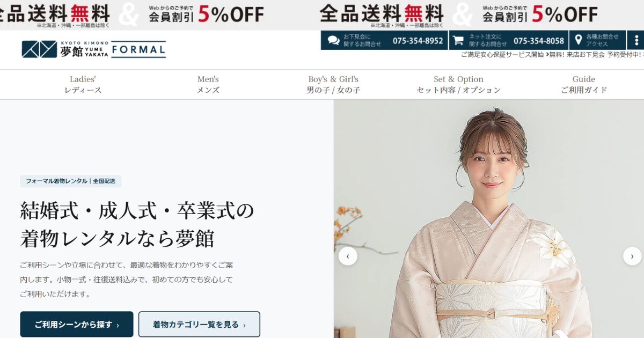Screen dimensions: 644x338
Task: Click the 075-354-8952 phone number
Action: [x=418, y=41]
